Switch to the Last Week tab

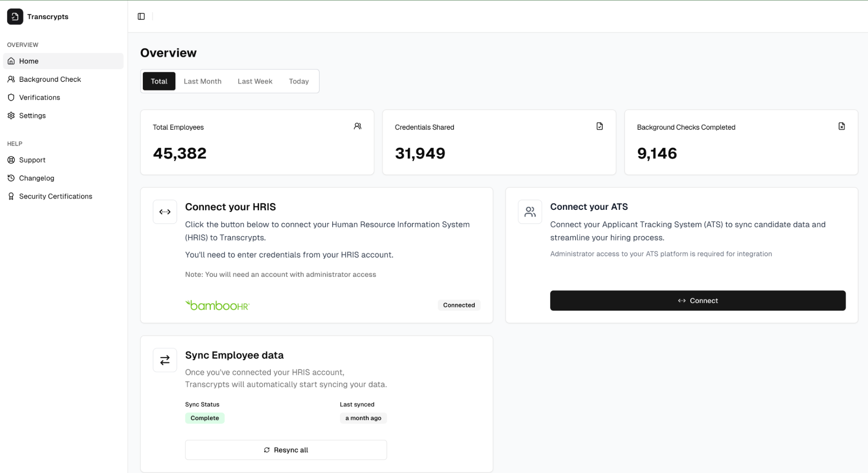coord(255,81)
